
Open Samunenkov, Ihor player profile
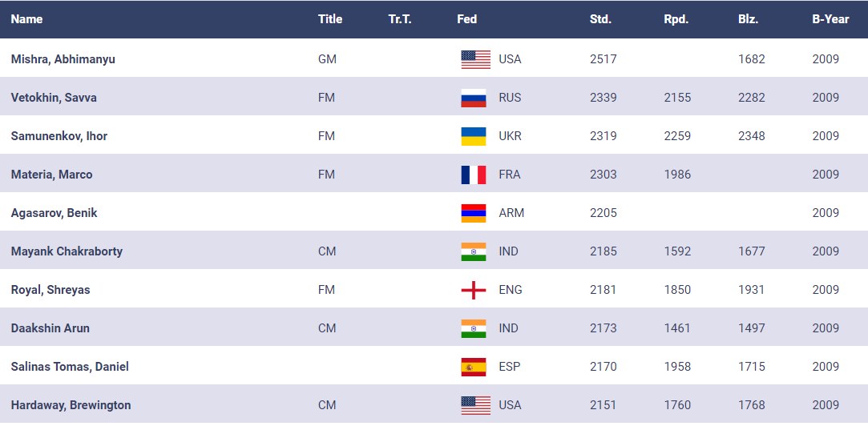(x=59, y=136)
